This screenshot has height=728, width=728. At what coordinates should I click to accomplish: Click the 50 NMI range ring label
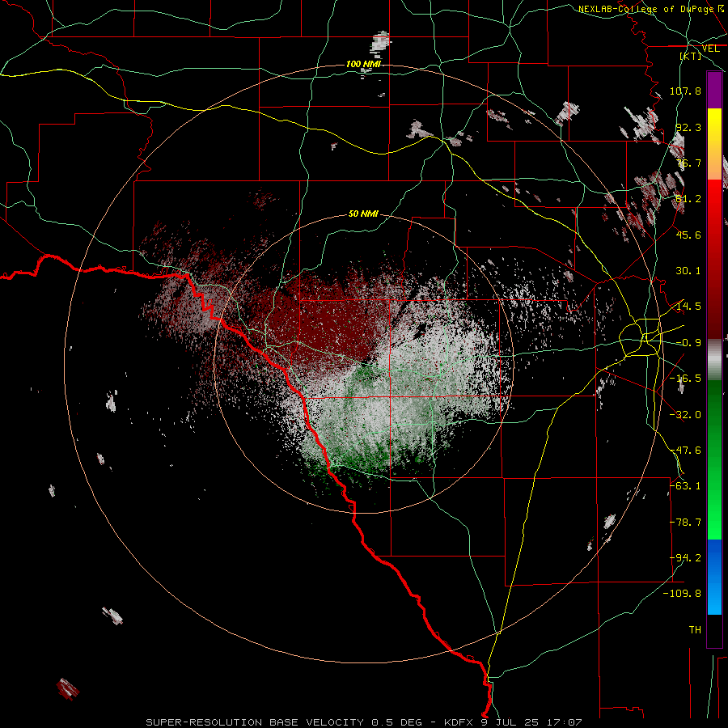363,214
